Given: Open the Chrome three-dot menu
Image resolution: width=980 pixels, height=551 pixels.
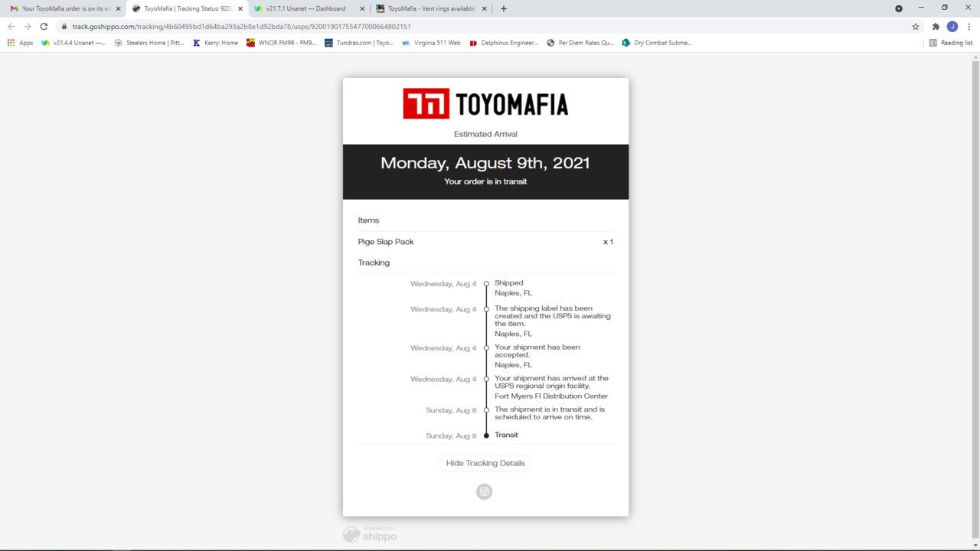Looking at the screenshot, I should [969, 26].
